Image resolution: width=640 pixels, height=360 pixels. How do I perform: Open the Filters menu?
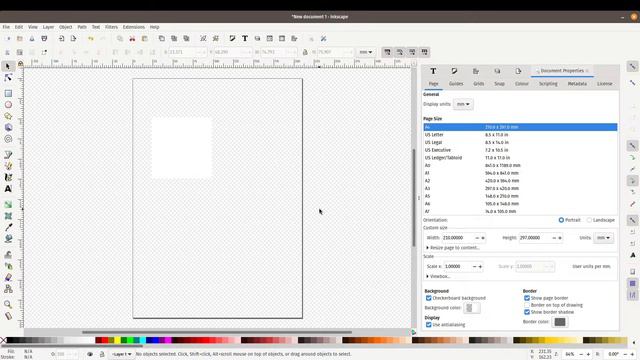[x=111, y=27]
